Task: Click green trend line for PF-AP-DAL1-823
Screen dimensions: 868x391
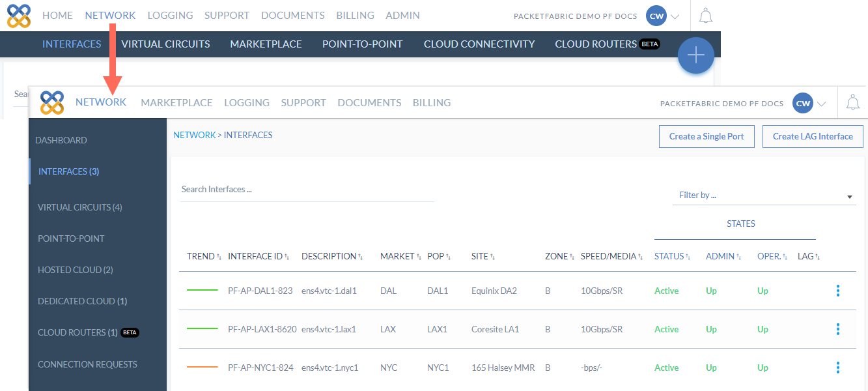Action: pyautogui.click(x=203, y=291)
